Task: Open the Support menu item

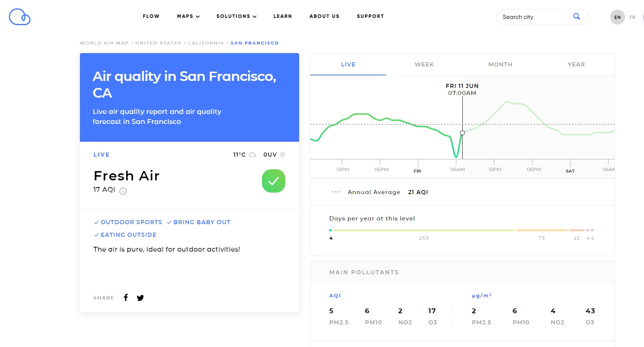Action: click(x=370, y=16)
